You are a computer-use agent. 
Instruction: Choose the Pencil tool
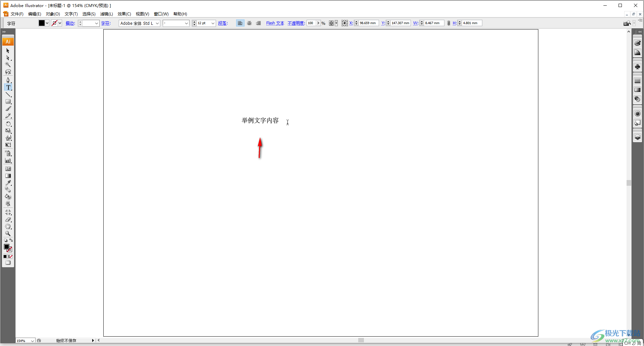coord(8,116)
